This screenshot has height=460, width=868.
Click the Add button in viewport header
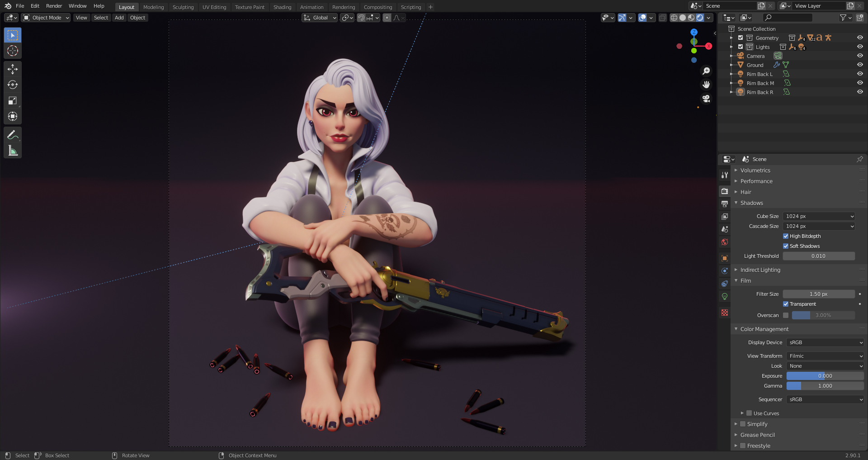click(x=119, y=18)
